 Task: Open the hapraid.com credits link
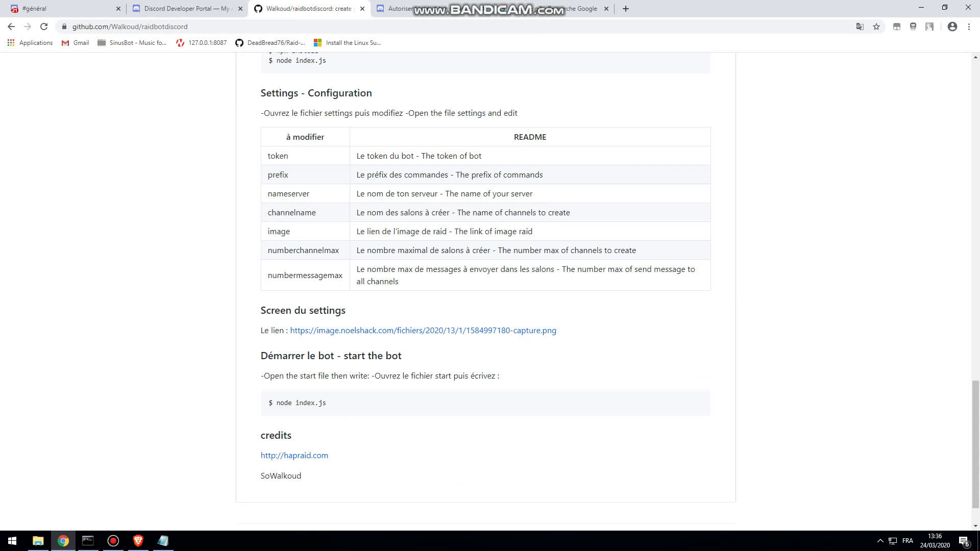pyautogui.click(x=294, y=456)
